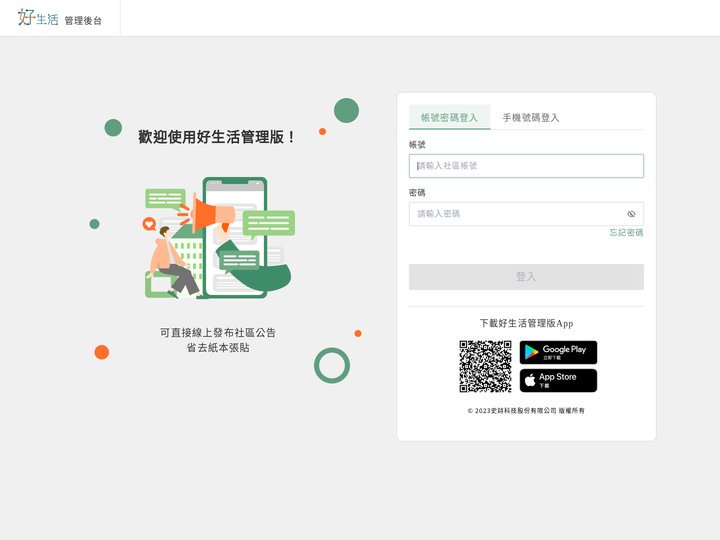Click the 歡迎使用好生活管理版！ heading
This screenshot has width=720, height=540.
[217, 137]
